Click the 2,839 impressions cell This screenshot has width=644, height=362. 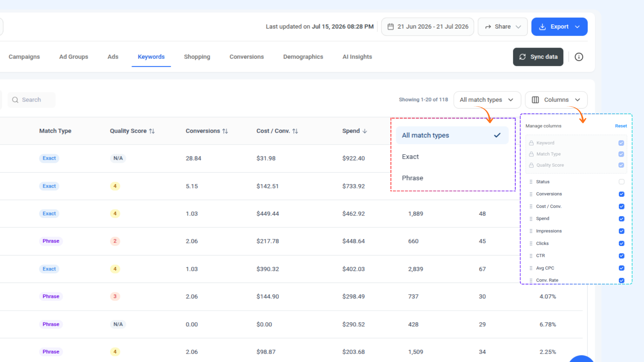[416, 269]
